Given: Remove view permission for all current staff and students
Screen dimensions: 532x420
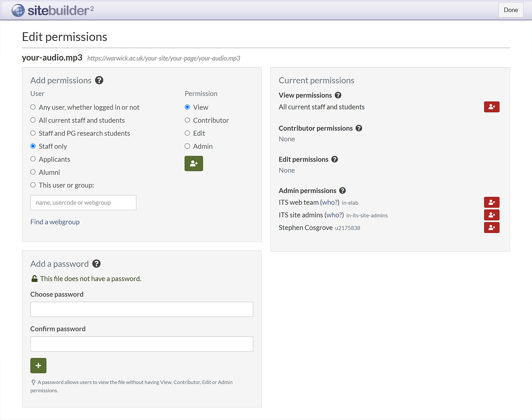Looking at the screenshot, I should coord(492,107).
